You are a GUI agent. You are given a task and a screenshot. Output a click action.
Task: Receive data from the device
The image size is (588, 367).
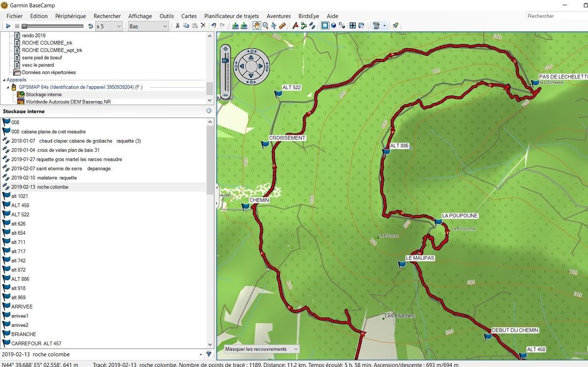point(244,25)
